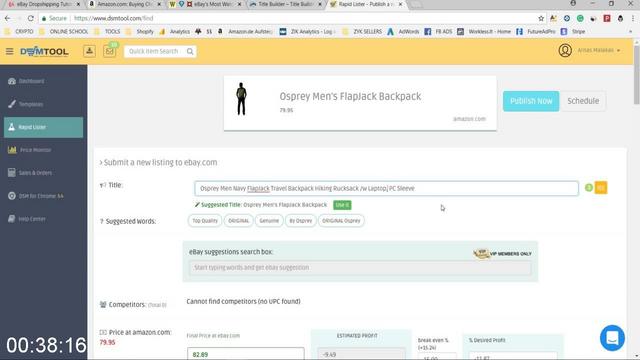640x360 pixels.
Task: Click the product name Osprey Men's FlapJack Backpack
Action: tap(350, 96)
